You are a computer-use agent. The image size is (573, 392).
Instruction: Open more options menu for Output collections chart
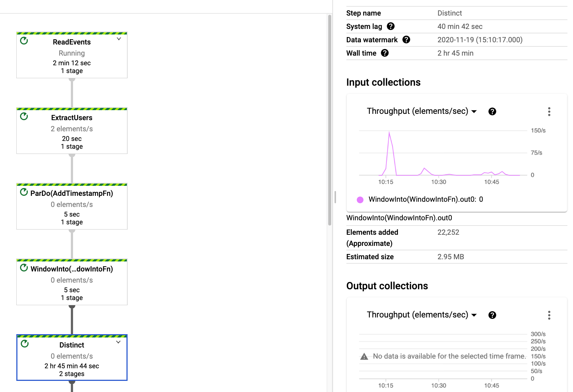pos(549,315)
